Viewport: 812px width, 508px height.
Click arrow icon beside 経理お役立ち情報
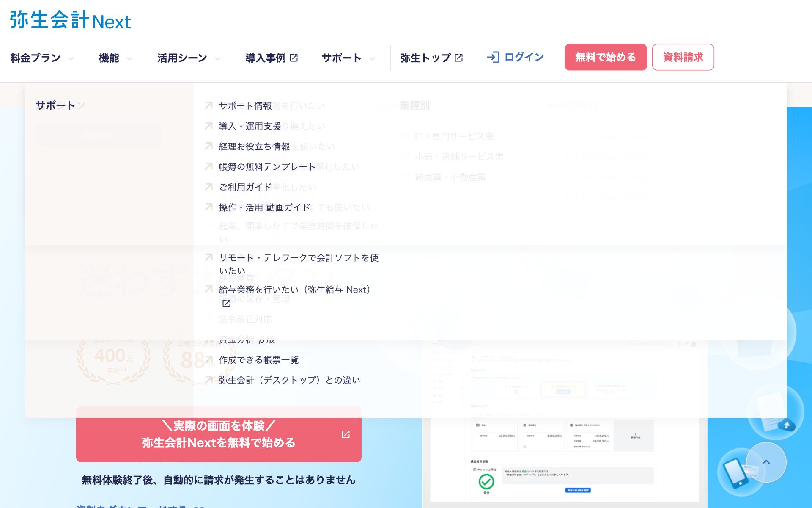pyautogui.click(x=208, y=146)
